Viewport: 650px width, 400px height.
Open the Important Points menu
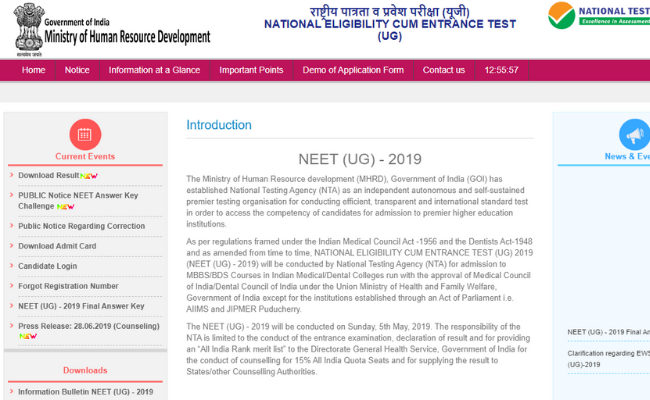coord(250,70)
